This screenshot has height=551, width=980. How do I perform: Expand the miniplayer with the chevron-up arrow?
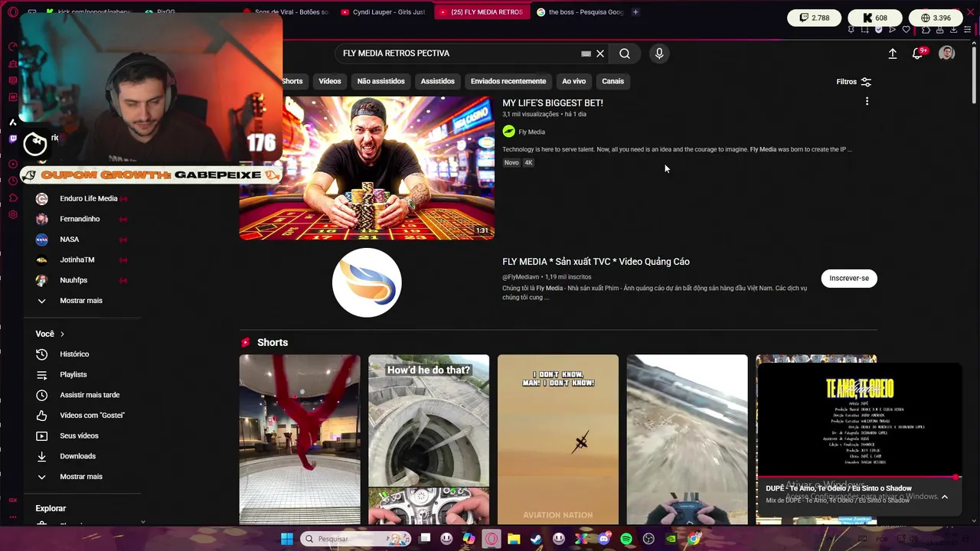click(x=945, y=497)
